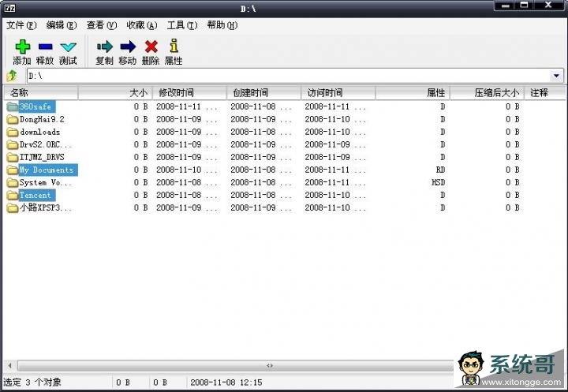The width and height of the screenshot is (568, 392).
Task: Open the 查看(V) menu
Action: coord(102,25)
